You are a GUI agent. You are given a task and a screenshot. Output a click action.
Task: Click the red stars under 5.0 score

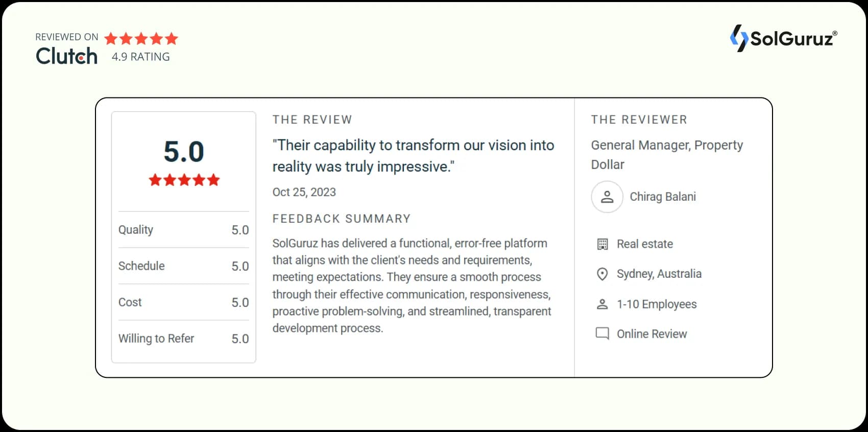tap(184, 180)
